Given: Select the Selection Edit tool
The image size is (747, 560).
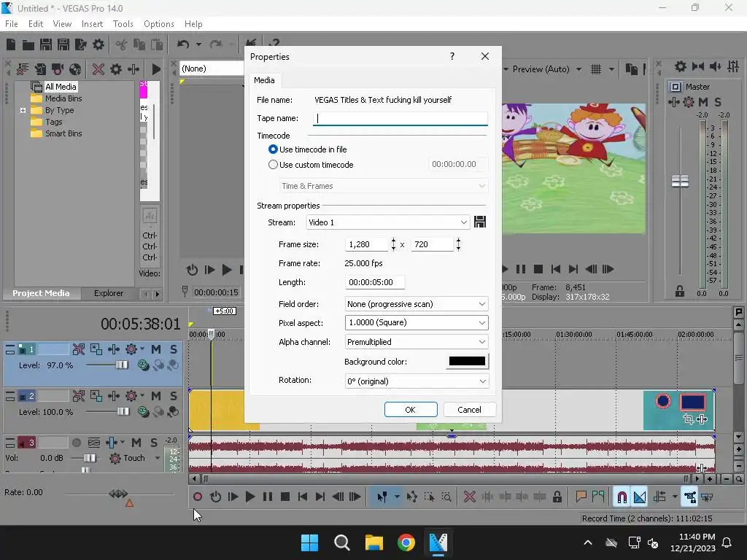Looking at the screenshot, I should (x=429, y=497).
